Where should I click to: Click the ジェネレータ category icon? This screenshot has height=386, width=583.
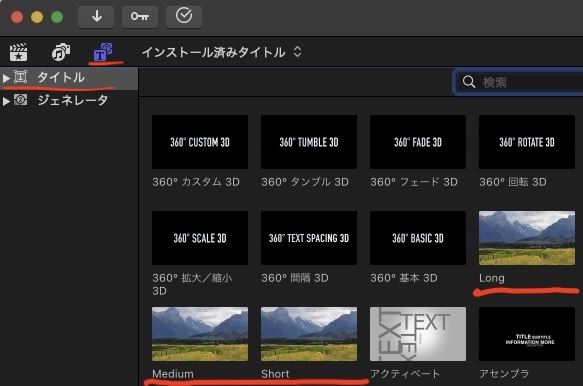20,100
